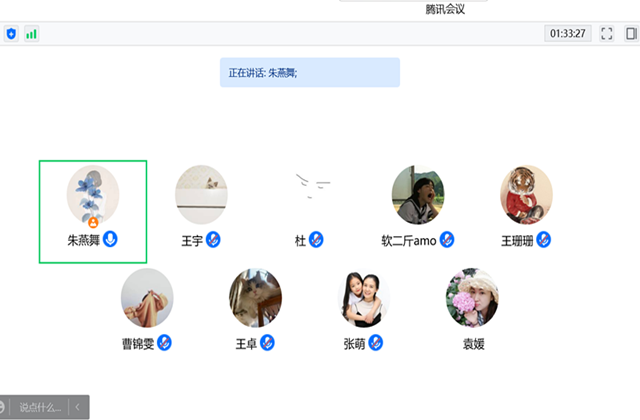Select 王卓's cat avatar
Image resolution: width=640 pixels, height=420 pixels.
coord(255,297)
